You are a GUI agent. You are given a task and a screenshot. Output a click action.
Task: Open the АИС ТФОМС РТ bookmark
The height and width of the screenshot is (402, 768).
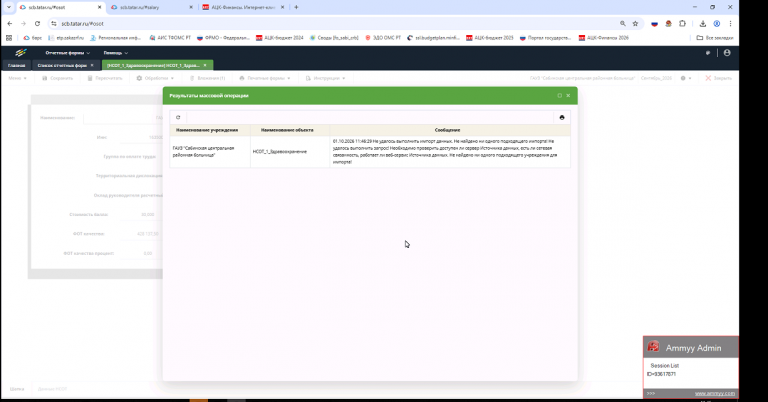pyautogui.click(x=170, y=38)
